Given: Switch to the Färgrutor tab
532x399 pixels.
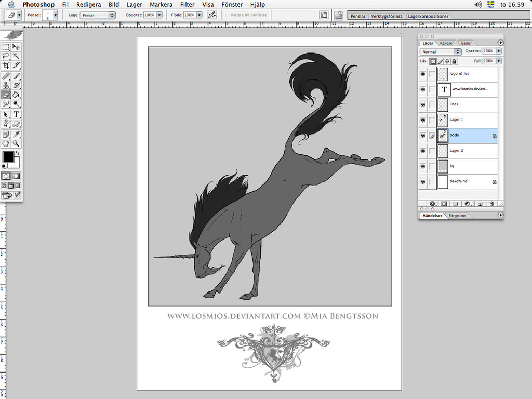Looking at the screenshot, I should tap(457, 216).
